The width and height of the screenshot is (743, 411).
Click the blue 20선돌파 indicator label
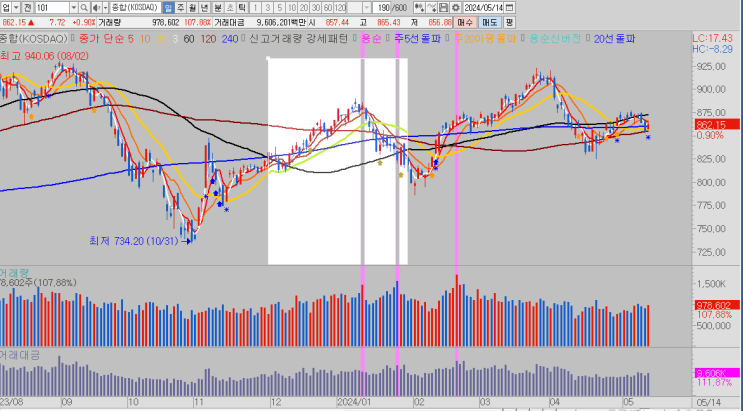pos(615,39)
